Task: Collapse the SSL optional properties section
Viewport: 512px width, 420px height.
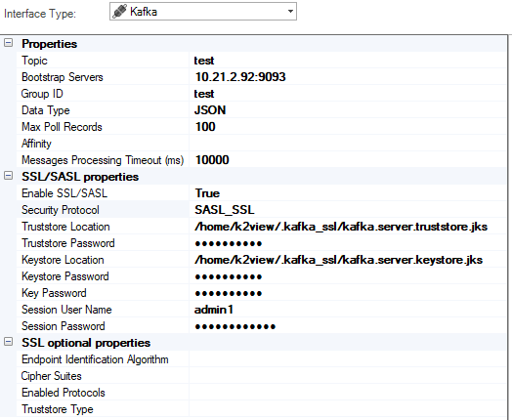Action: pyautogui.click(x=8, y=342)
